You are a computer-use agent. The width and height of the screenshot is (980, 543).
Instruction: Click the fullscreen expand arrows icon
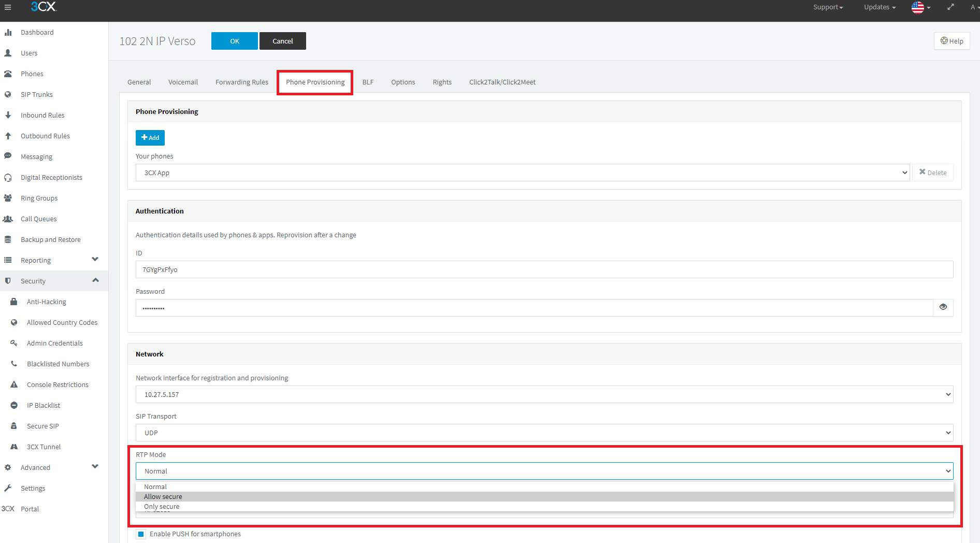click(x=950, y=7)
